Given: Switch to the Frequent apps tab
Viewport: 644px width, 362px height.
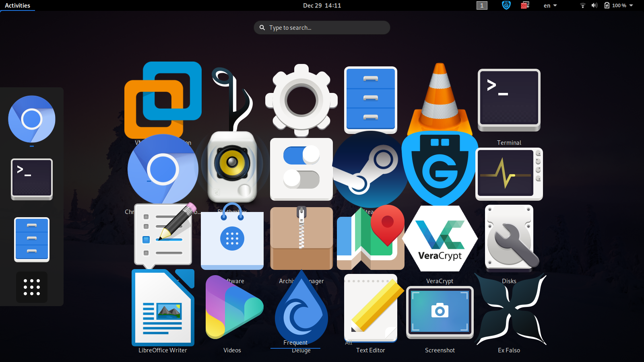Looking at the screenshot, I should coord(295,342).
